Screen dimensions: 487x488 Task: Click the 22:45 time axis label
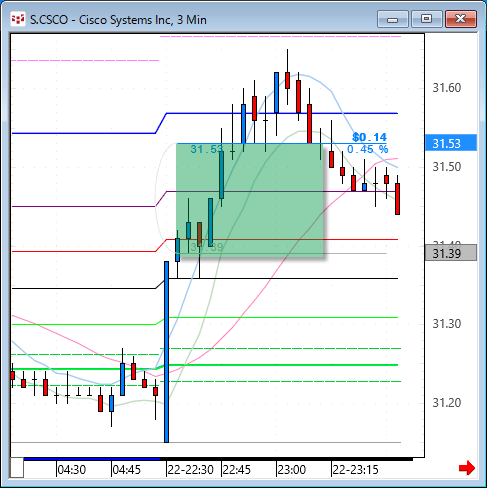coord(237,470)
